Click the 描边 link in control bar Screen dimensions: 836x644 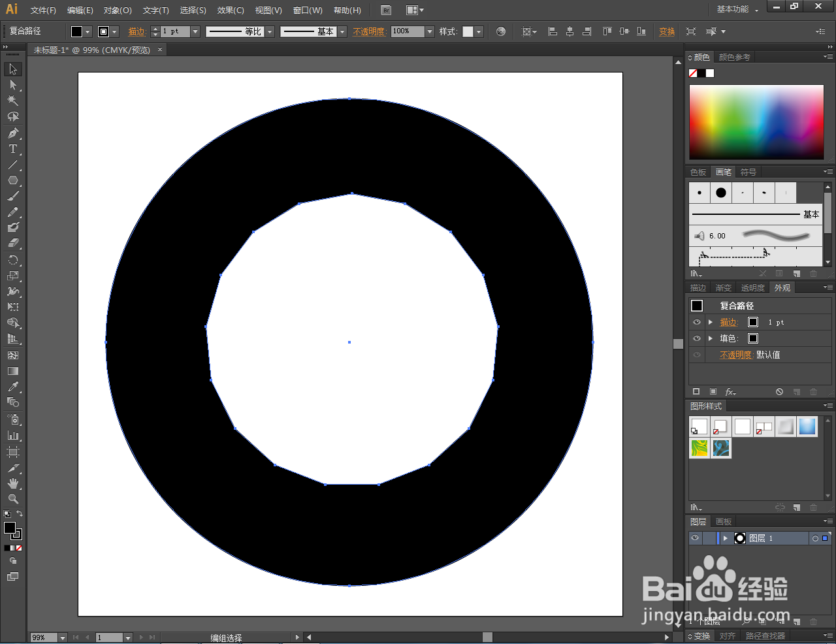[137, 31]
